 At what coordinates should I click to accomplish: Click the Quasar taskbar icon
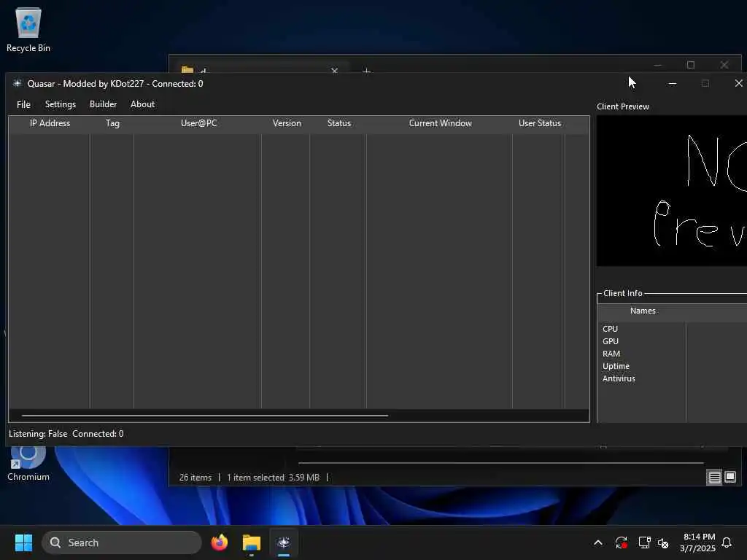pos(284,542)
